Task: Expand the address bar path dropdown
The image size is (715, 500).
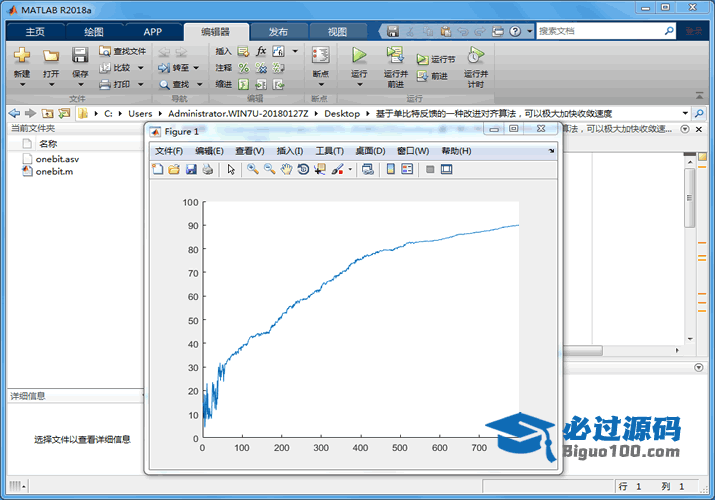Action: pyautogui.click(x=685, y=113)
